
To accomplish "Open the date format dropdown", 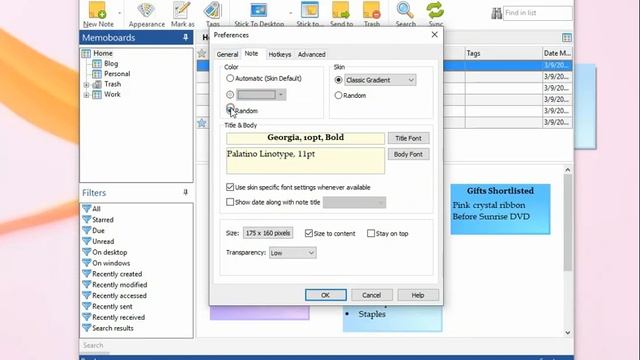I will [354, 202].
